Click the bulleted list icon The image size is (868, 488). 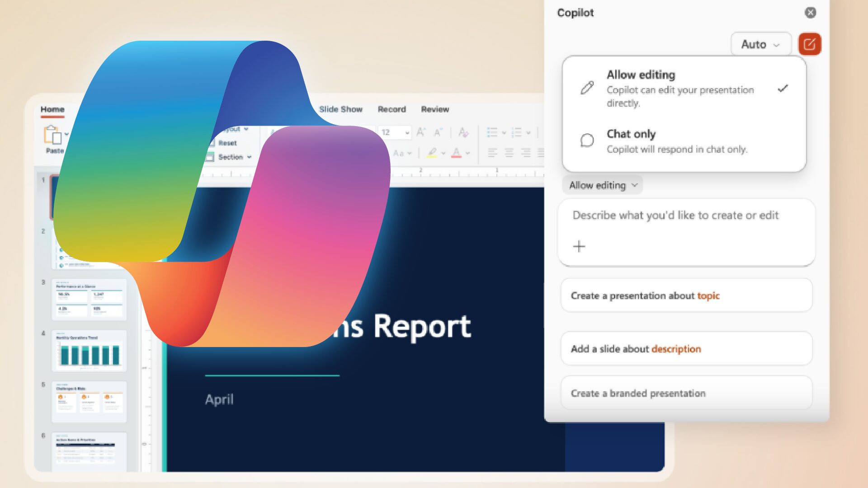pos(492,132)
